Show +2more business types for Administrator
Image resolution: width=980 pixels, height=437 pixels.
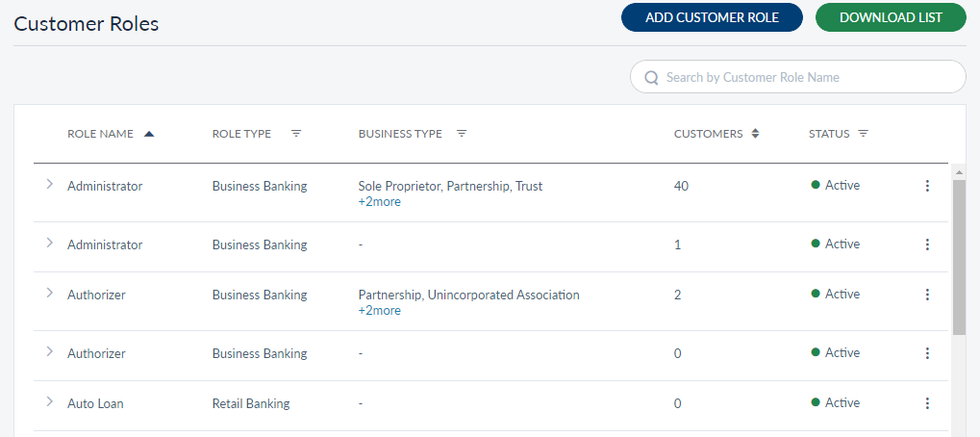tap(379, 202)
